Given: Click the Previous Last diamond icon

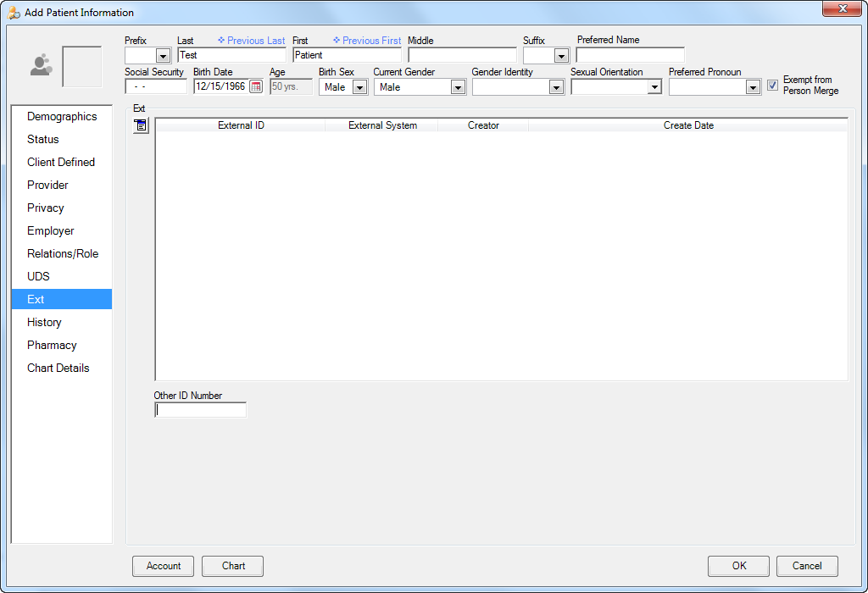Looking at the screenshot, I should (221, 41).
